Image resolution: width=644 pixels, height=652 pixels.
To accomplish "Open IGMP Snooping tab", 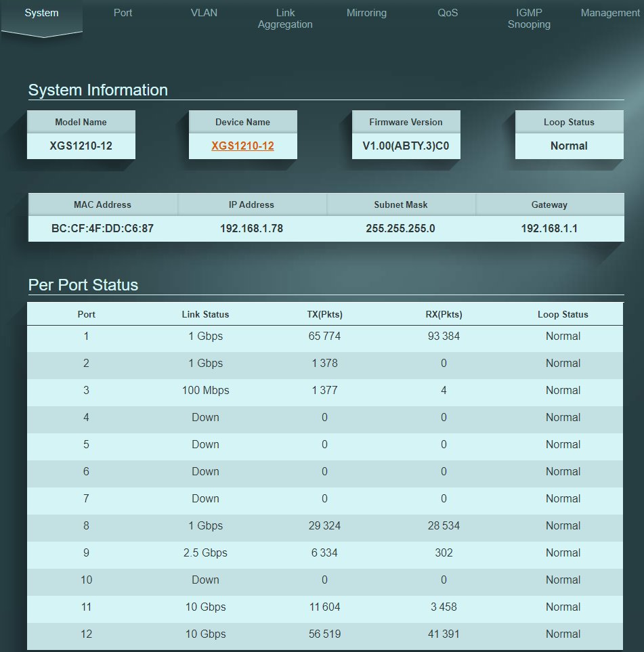I will pyautogui.click(x=529, y=19).
